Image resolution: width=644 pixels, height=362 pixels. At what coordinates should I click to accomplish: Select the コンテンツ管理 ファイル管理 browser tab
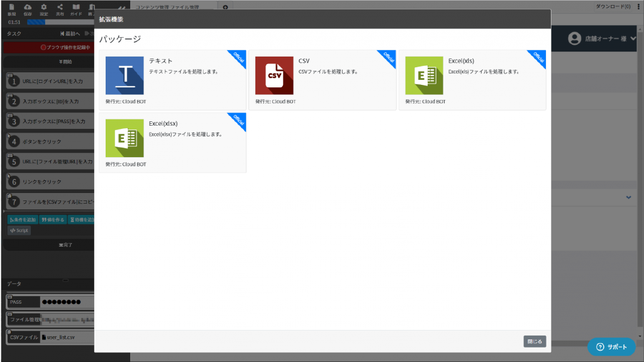pyautogui.click(x=174, y=7)
